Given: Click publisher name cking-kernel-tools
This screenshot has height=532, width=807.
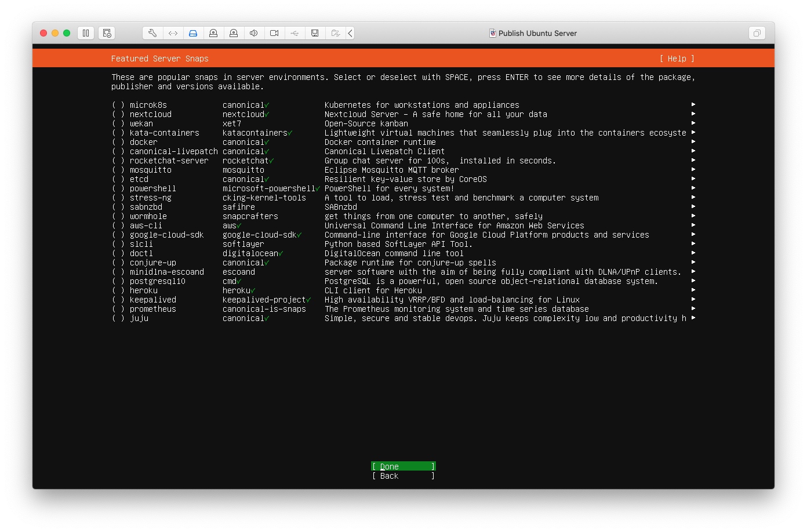Looking at the screenshot, I should pos(264,198).
